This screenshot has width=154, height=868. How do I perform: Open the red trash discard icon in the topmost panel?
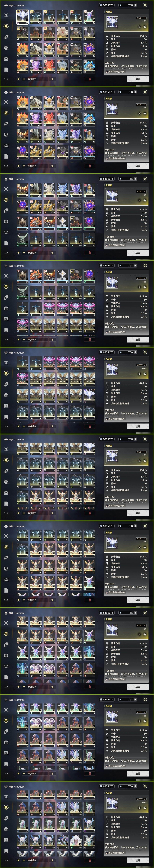click(x=89, y=79)
